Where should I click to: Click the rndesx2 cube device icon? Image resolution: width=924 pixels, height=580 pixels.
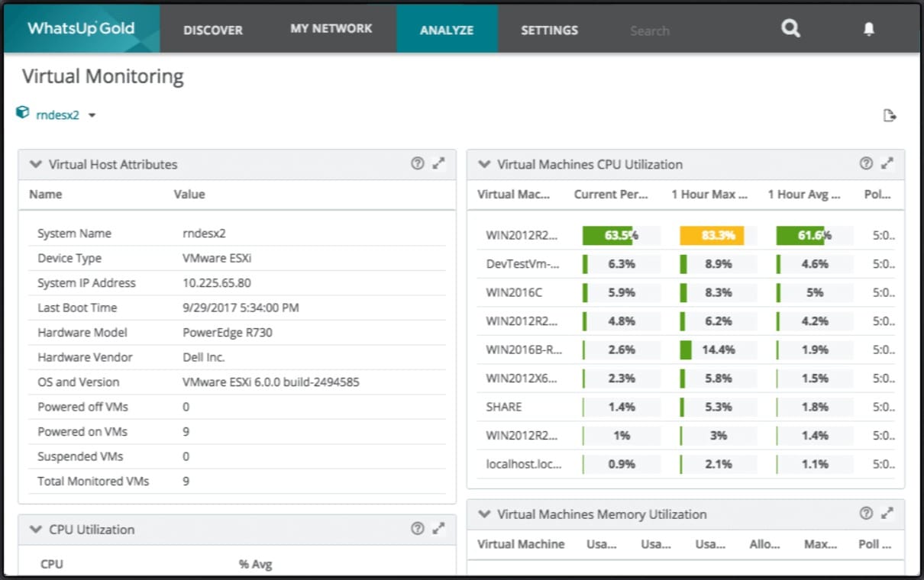(x=23, y=113)
